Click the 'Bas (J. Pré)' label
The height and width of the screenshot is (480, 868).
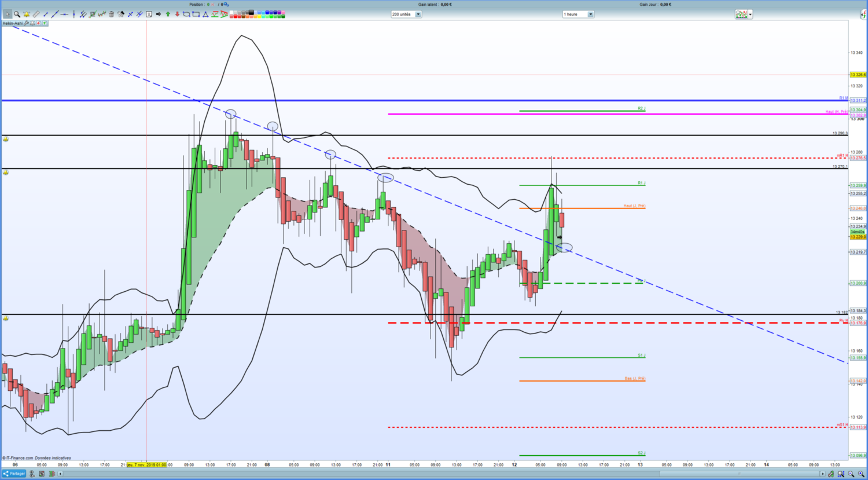635,378
